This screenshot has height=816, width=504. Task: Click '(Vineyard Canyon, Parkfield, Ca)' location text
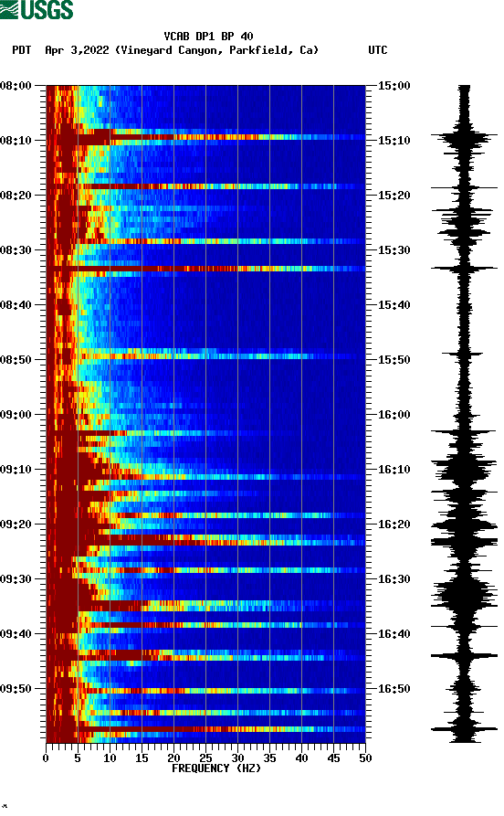pyautogui.click(x=217, y=50)
